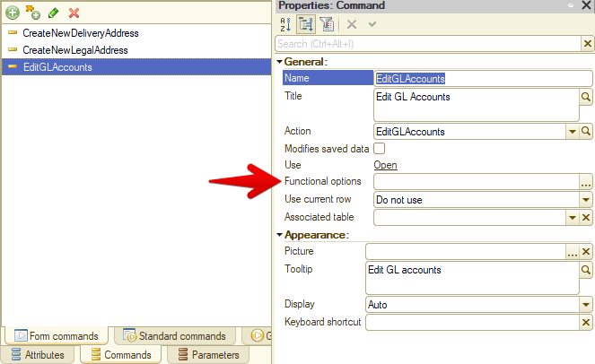Click the Use current row label

tap(318, 199)
